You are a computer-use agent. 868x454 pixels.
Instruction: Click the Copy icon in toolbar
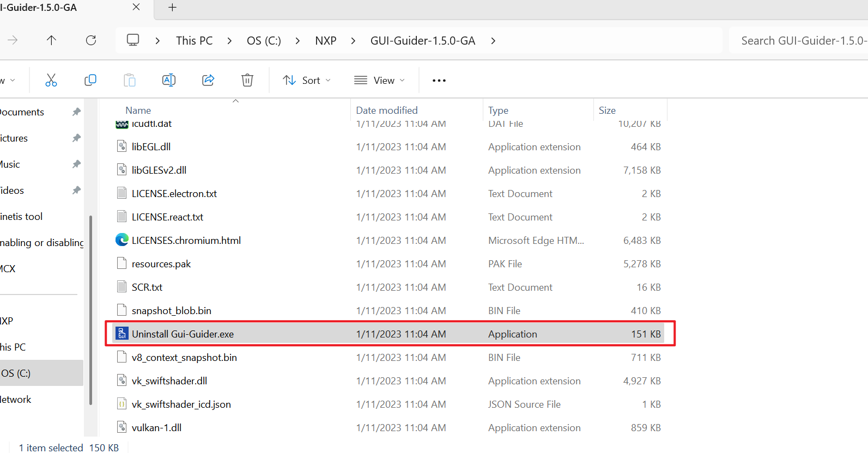pos(90,80)
